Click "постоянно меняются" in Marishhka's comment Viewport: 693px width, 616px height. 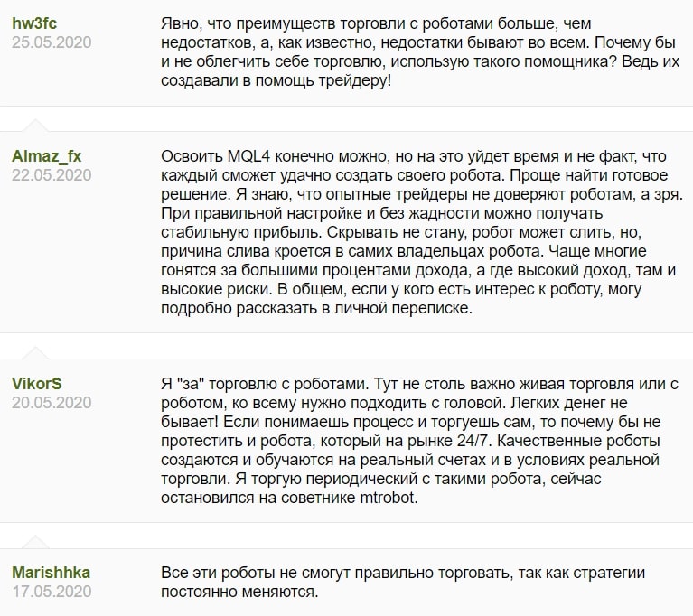pyautogui.click(x=239, y=593)
